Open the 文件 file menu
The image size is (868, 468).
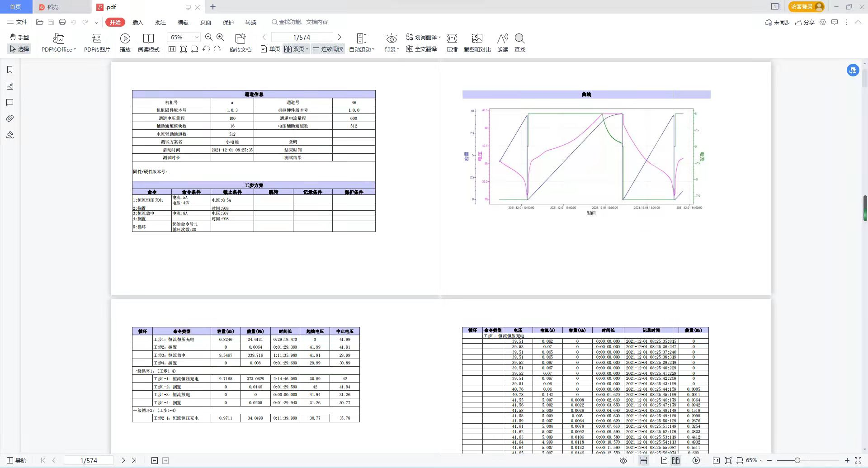17,22
